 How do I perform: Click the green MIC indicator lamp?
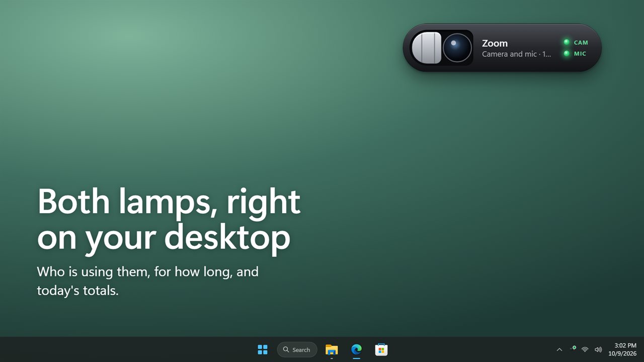(x=567, y=53)
